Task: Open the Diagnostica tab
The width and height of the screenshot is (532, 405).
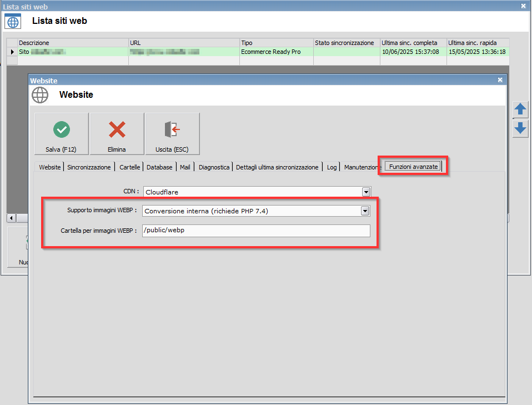Action: pos(214,167)
